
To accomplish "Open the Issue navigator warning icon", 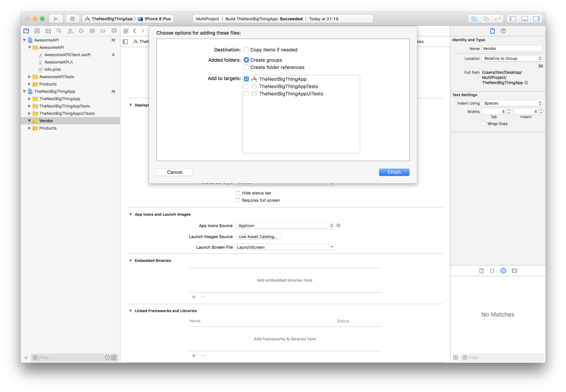I will tap(70, 31).
